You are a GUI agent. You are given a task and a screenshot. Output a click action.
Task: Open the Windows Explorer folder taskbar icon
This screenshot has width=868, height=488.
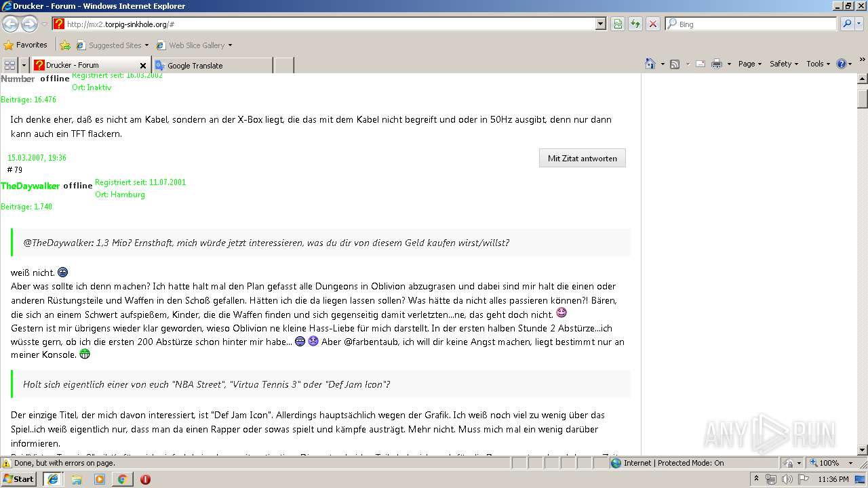click(77, 479)
